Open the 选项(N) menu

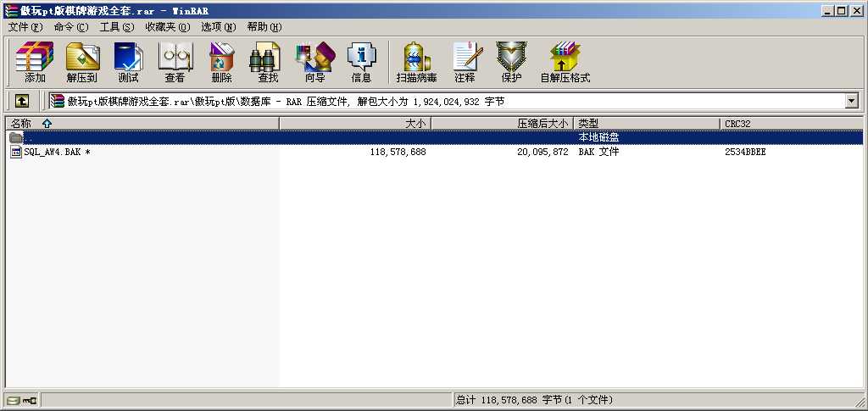click(219, 27)
